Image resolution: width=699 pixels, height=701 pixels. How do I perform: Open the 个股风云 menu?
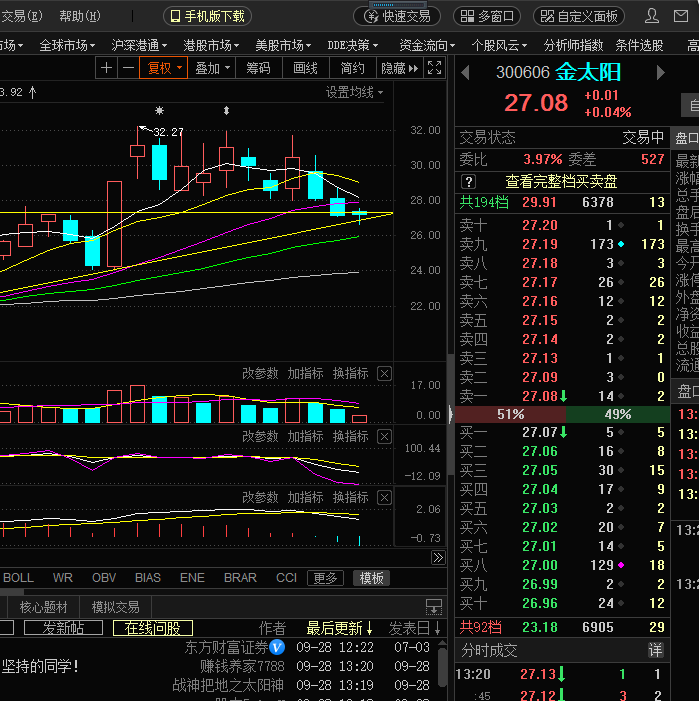tap(499, 45)
